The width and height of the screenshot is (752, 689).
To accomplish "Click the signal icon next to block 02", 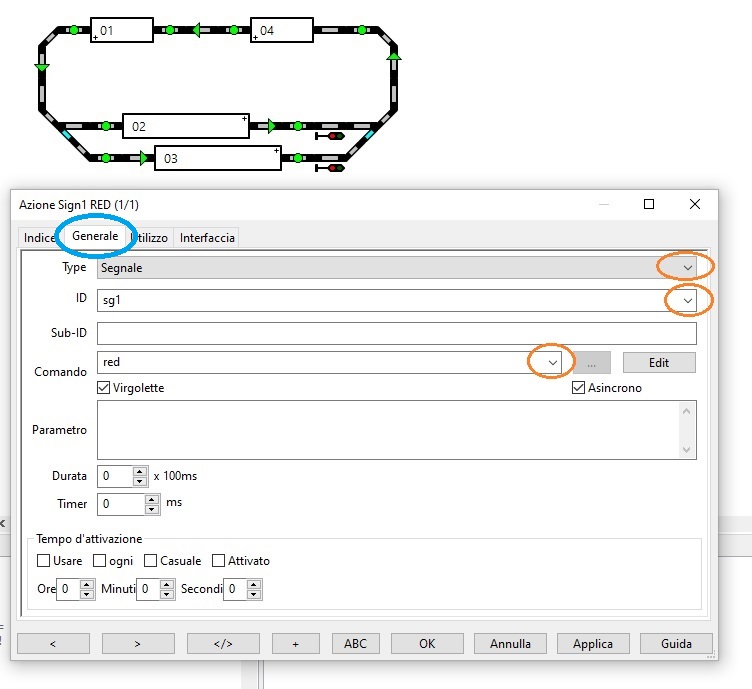I will [331, 135].
